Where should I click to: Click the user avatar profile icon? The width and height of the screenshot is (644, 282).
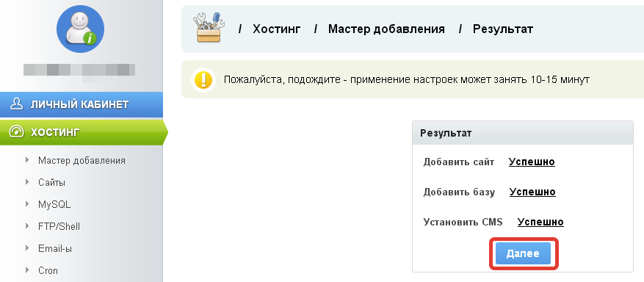80,29
